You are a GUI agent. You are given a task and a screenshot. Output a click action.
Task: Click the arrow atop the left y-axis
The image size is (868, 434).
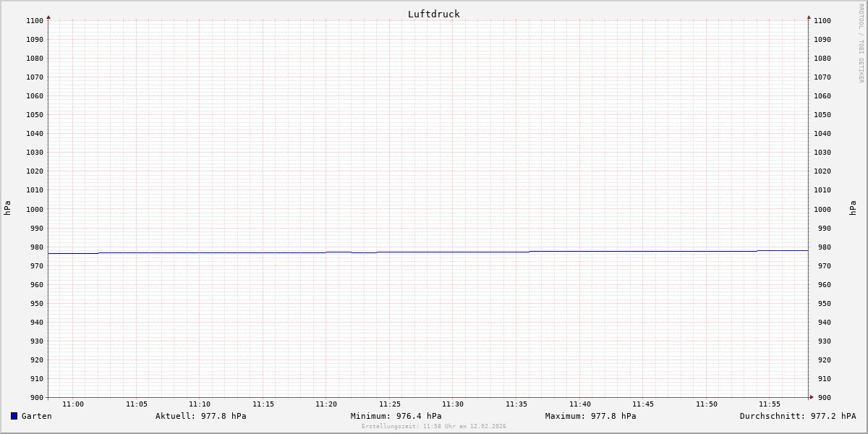click(x=48, y=17)
